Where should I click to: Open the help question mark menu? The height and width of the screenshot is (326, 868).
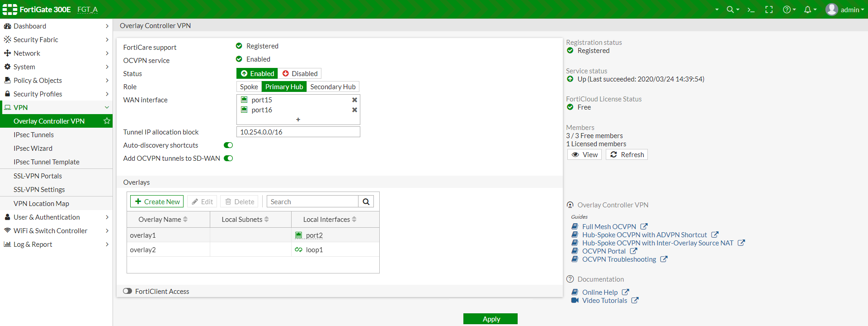pos(789,10)
